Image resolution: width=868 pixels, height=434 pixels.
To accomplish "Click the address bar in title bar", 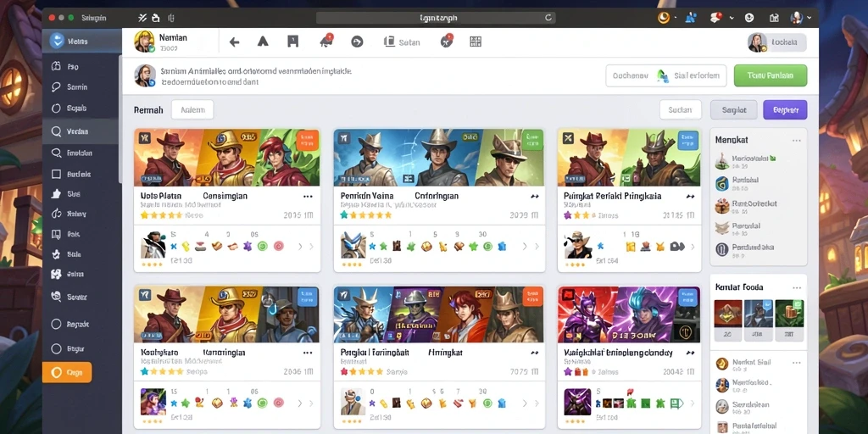I will coord(436,18).
